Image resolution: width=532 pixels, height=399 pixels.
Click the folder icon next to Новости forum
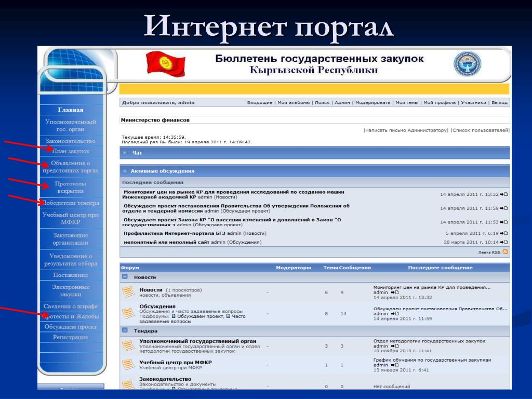(128, 292)
